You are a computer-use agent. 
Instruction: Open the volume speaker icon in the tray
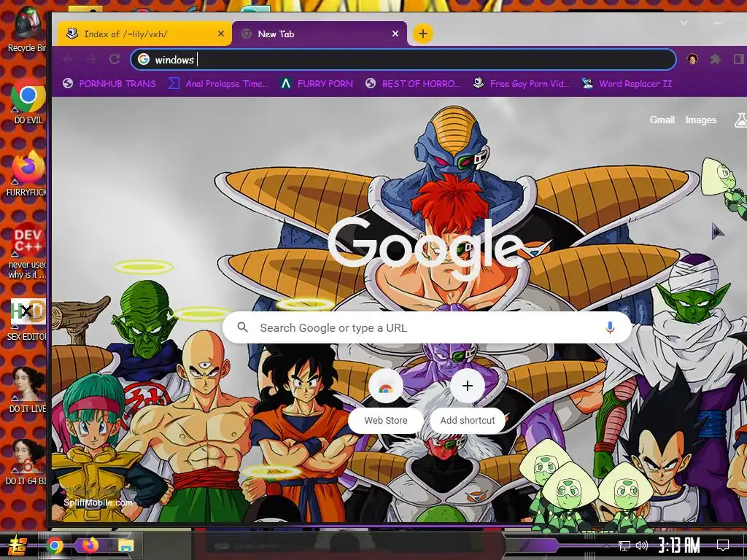[642, 545]
